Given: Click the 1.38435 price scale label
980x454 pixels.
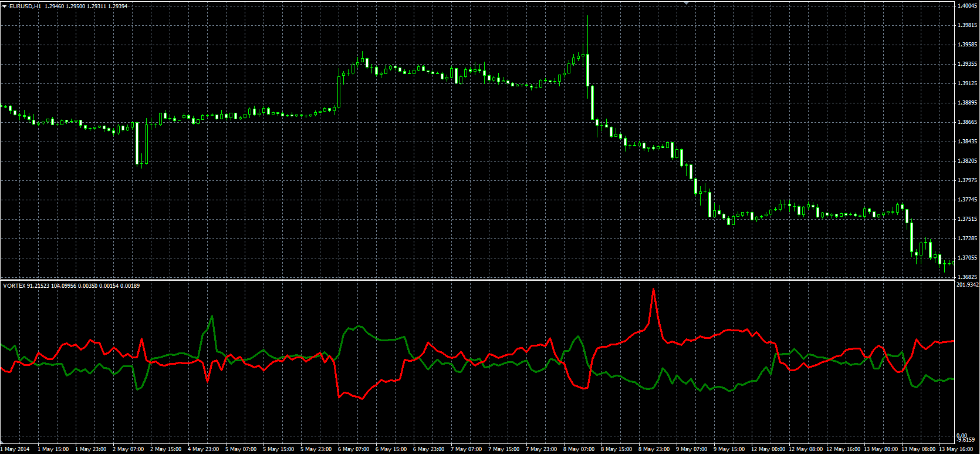Looking at the screenshot, I should (x=967, y=142).
